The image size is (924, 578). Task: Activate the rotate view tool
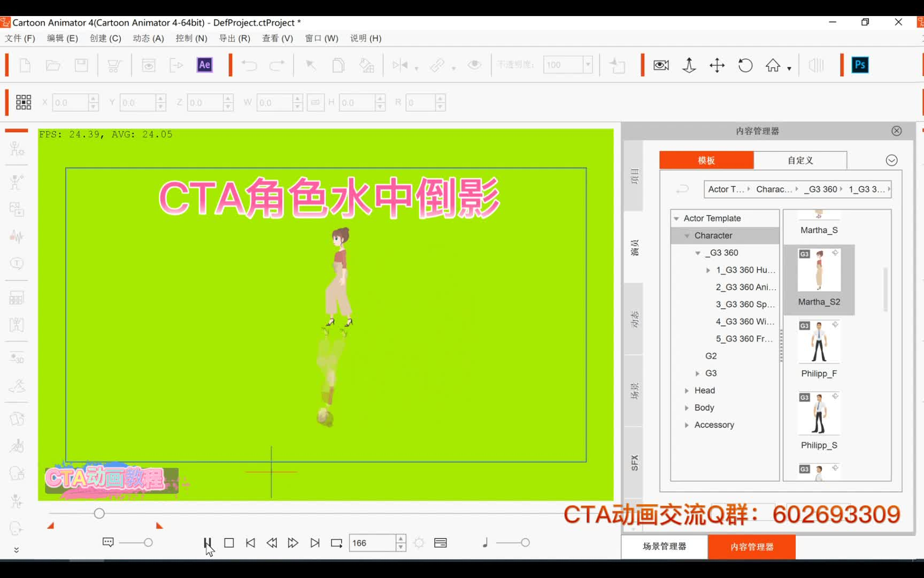[745, 65]
